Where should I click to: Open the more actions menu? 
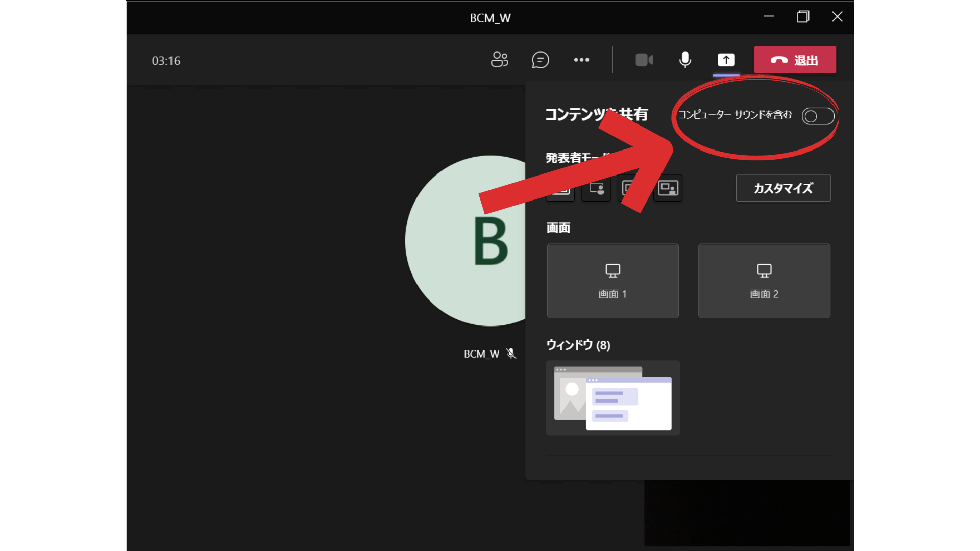[x=581, y=60]
